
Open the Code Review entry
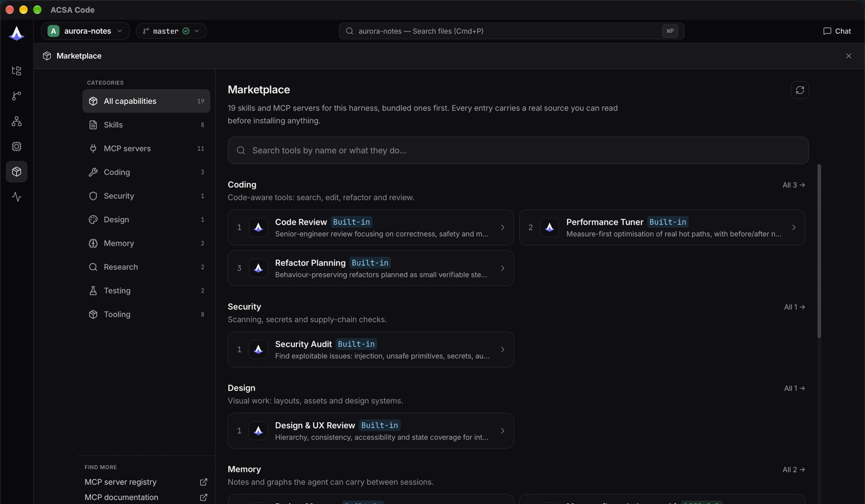point(371,227)
